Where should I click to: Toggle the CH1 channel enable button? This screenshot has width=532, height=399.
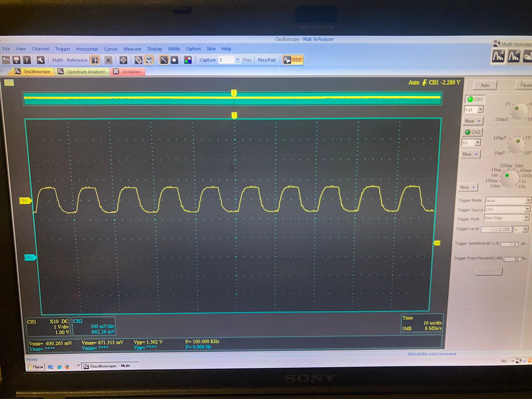475,99
